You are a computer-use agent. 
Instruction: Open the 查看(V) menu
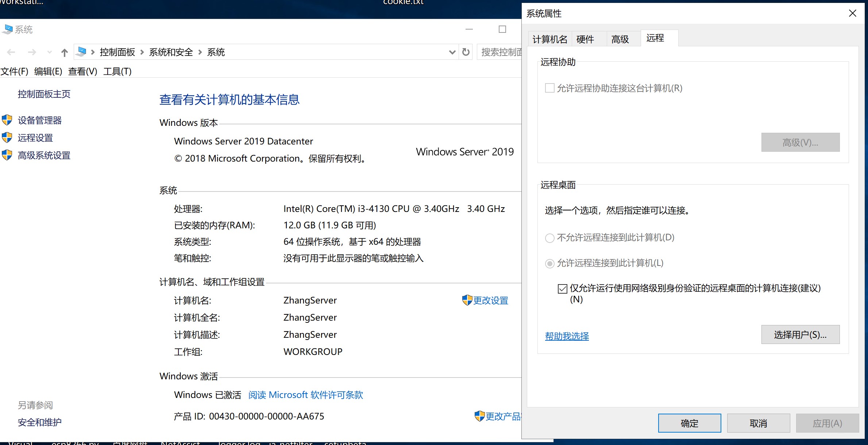(x=82, y=71)
